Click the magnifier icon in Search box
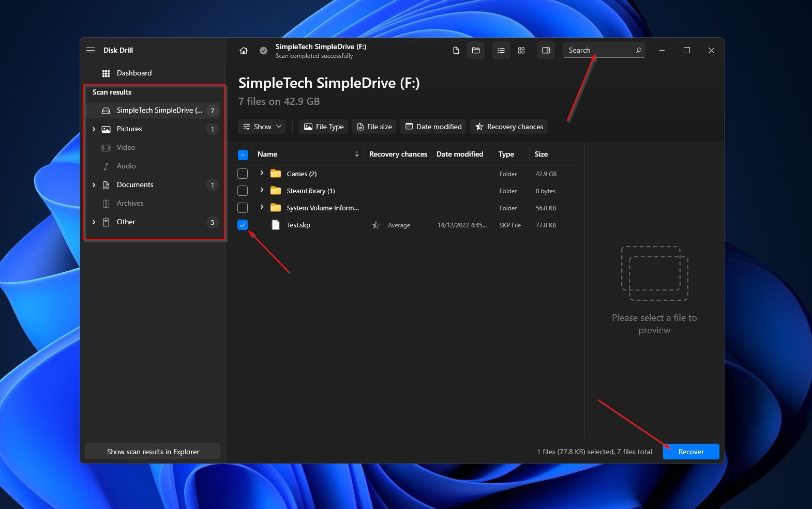 [638, 50]
